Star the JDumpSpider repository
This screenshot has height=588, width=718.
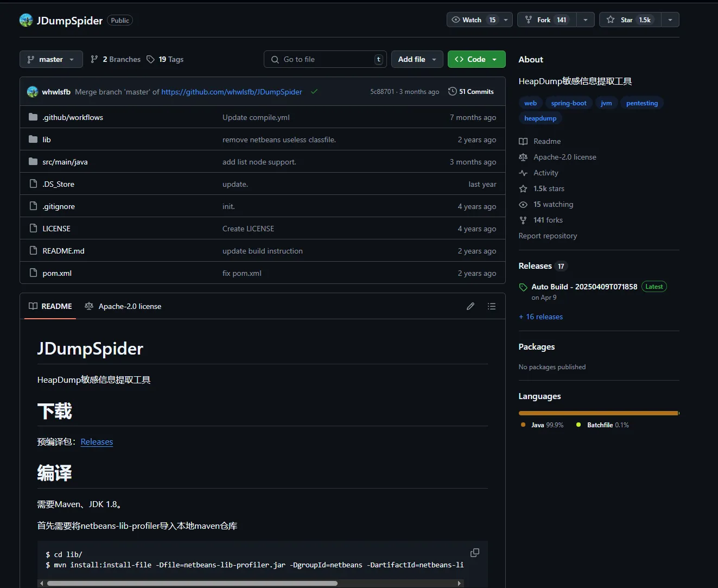628,20
